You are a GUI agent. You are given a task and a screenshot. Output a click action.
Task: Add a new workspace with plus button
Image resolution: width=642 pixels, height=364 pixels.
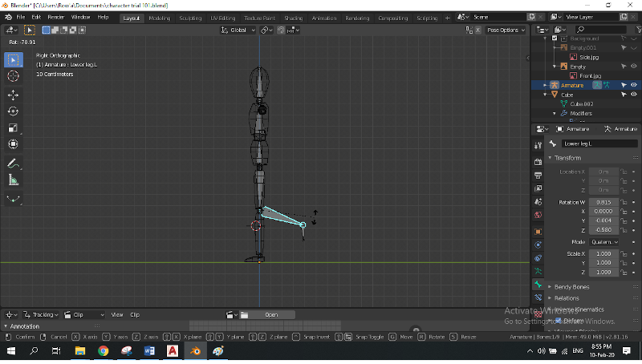tap(447, 18)
